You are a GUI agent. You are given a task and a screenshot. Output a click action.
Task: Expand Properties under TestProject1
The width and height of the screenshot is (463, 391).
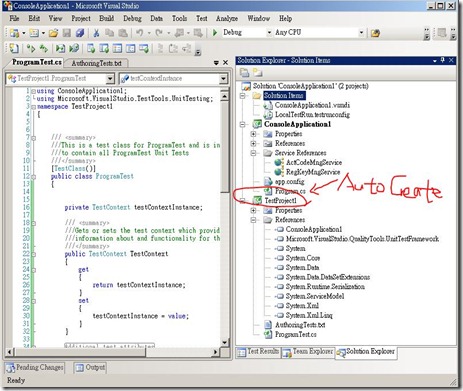(x=253, y=211)
